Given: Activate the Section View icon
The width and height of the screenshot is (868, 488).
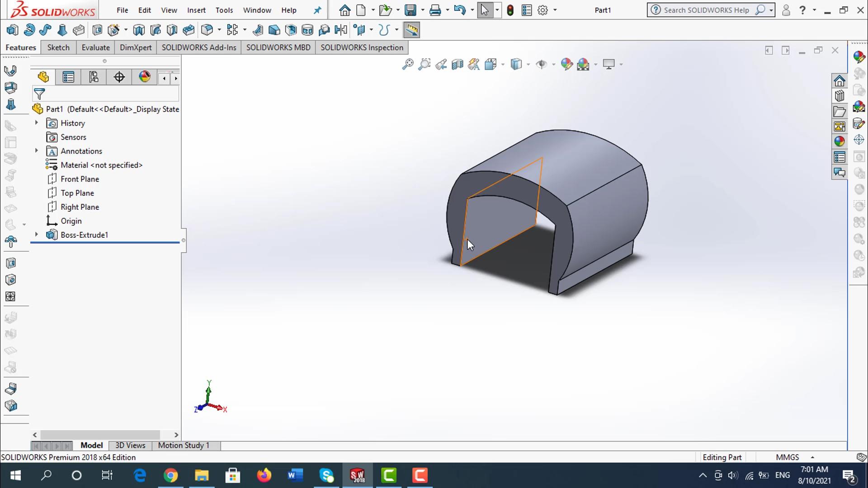Looking at the screenshot, I should point(457,64).
